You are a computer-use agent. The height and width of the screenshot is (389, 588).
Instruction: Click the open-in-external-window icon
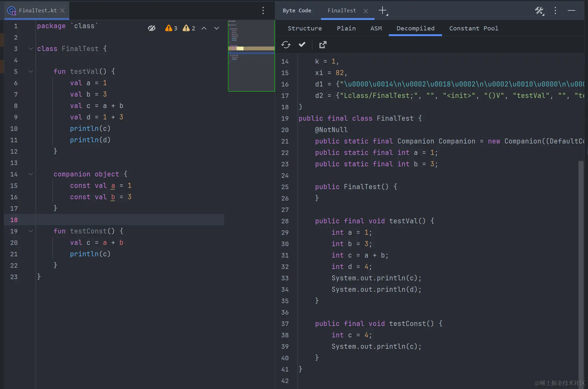tap(323, 45)
